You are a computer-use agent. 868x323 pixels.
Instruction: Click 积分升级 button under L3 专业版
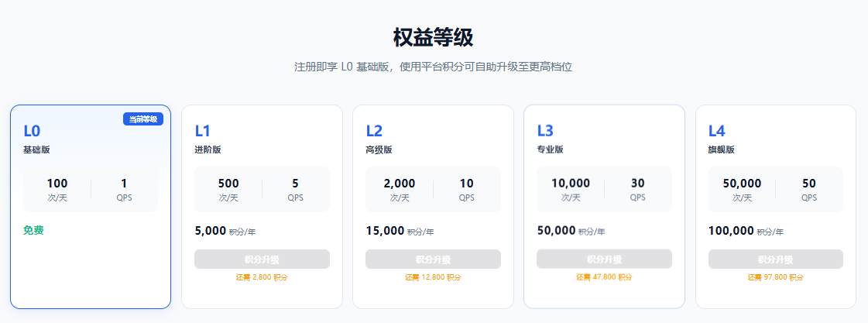tap(604, 259)
